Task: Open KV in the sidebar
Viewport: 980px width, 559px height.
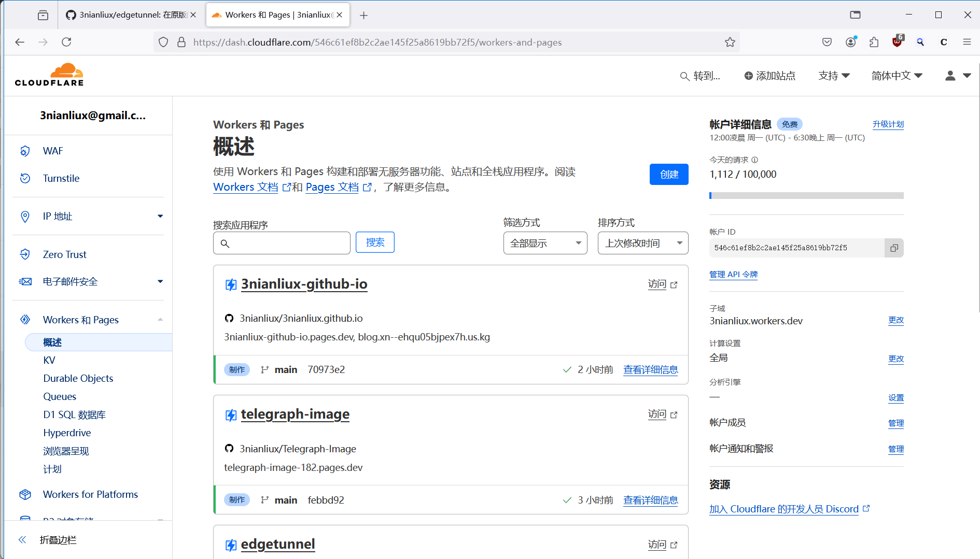Action: pos(49,360)
